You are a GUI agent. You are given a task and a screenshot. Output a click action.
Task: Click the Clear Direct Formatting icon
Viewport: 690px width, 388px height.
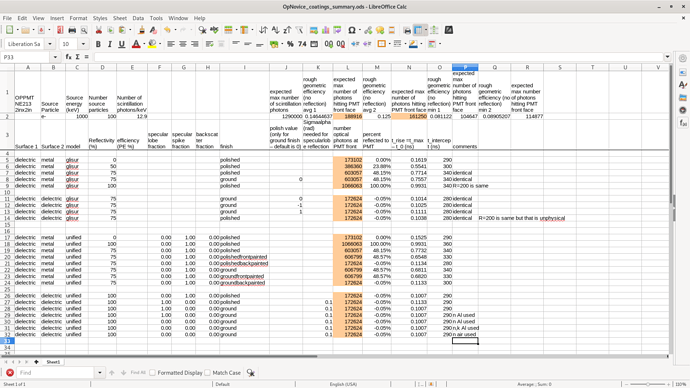[x=153, y=30]
